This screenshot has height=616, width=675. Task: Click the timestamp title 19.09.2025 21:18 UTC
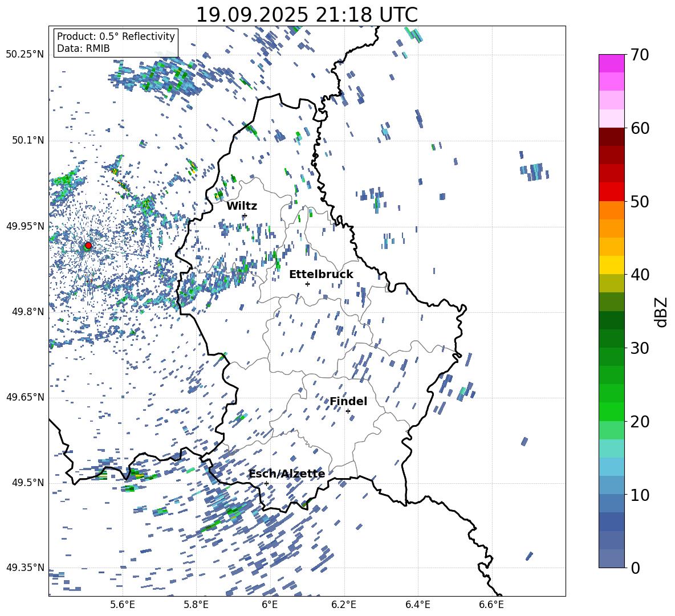point(307,15)
